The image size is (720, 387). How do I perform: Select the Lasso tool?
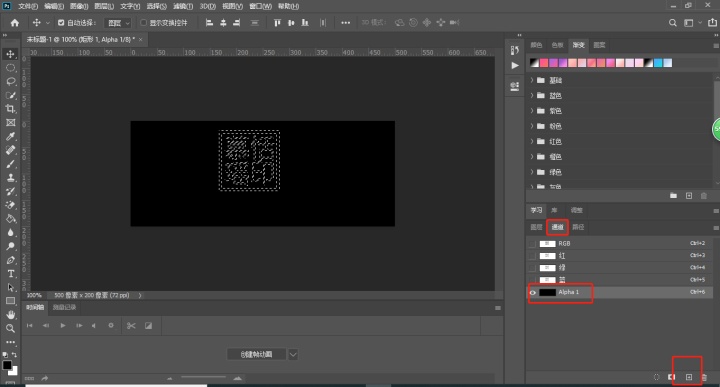pos(10,82)
